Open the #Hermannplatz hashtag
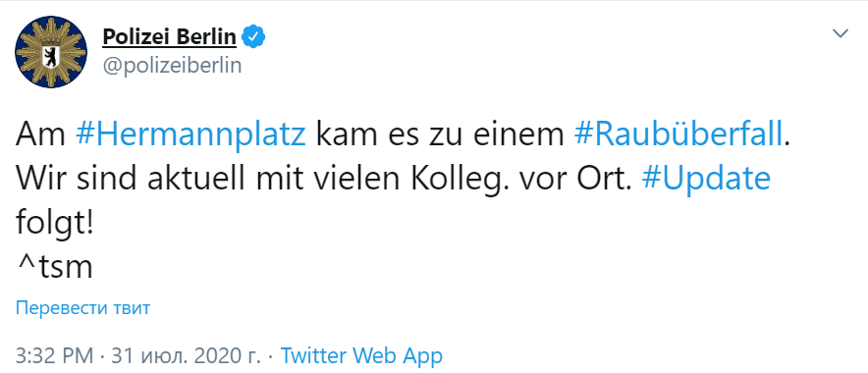 [190, 135]
